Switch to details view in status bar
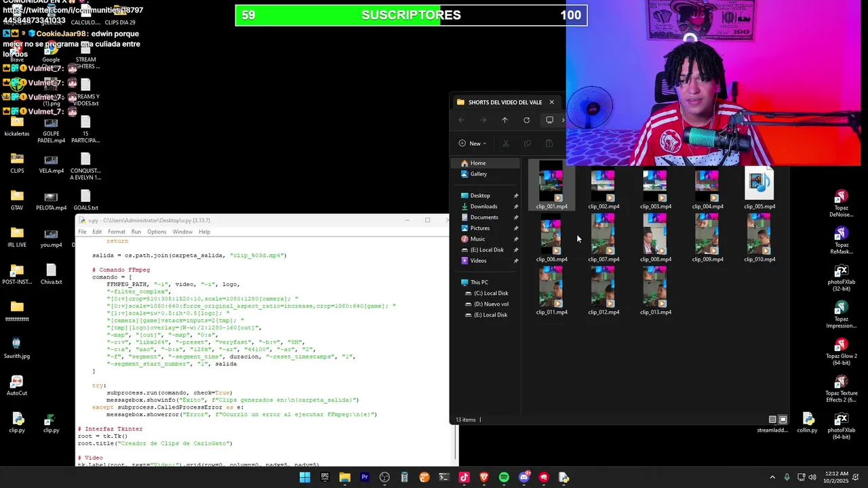This screenshot has width=868, height=488. coord(772,420)
